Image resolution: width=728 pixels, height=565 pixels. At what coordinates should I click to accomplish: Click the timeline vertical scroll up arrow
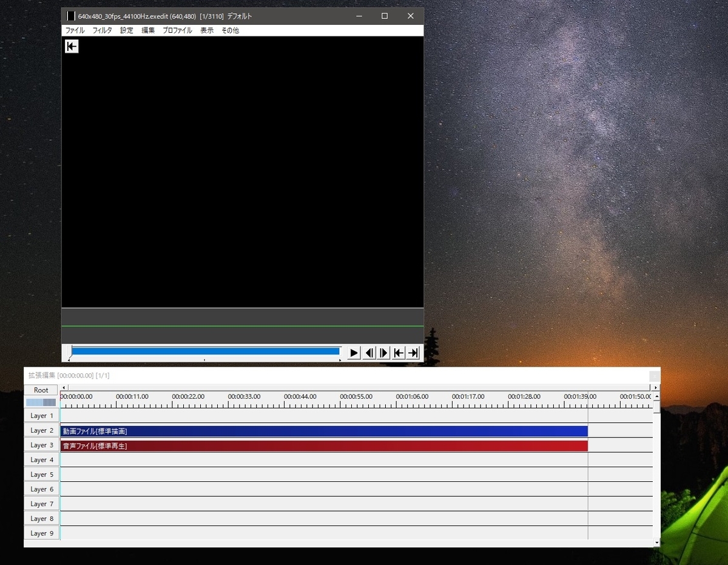[657, 396]
